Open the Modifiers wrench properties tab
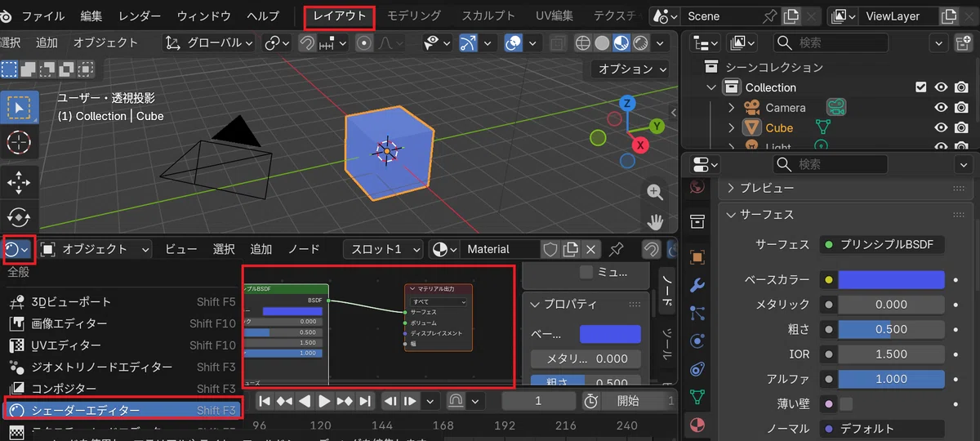 pyautogui.click(x=697, y=285)
